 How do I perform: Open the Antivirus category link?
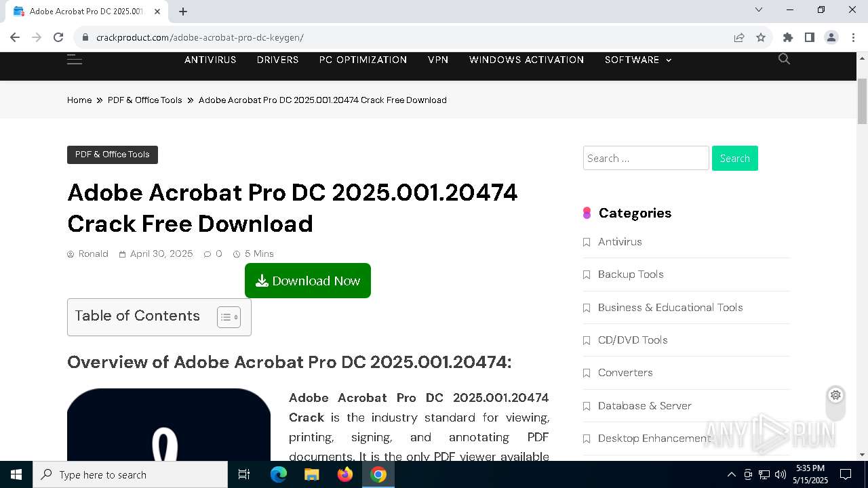click(x=620, y=242)
